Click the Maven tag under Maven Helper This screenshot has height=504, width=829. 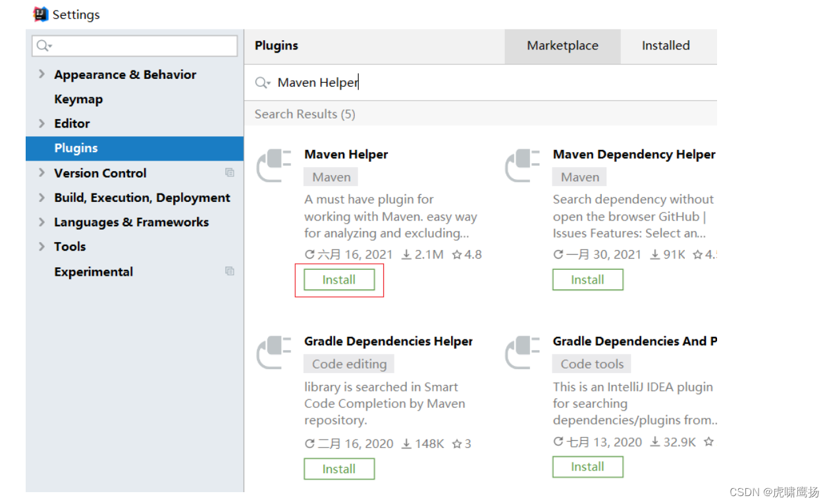331,177
